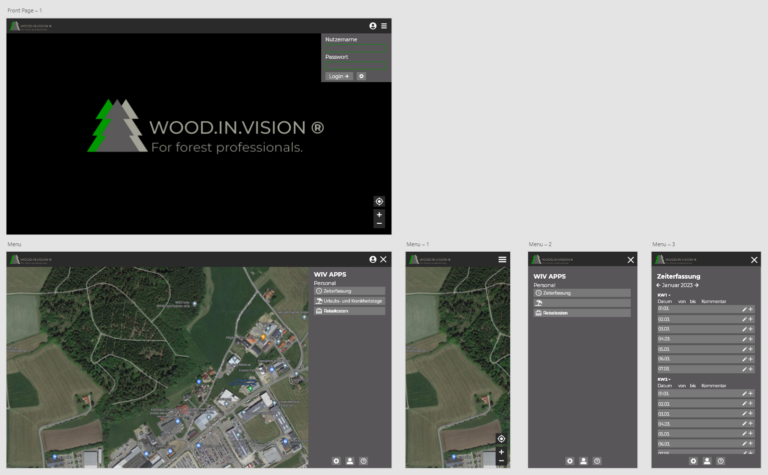Screen dimensions: 768x475
Task: Open hamburger menu in Menu – 1 frame
Action: (503, 260)
